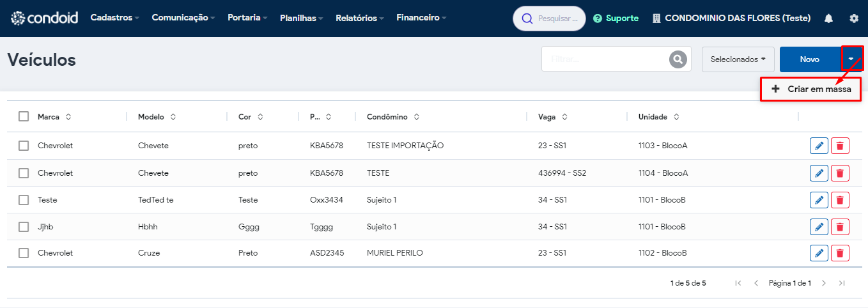Viewport: 868px width, 308px height.
Task: Click plate cell Oxx3434
Action: pos(327,200)
